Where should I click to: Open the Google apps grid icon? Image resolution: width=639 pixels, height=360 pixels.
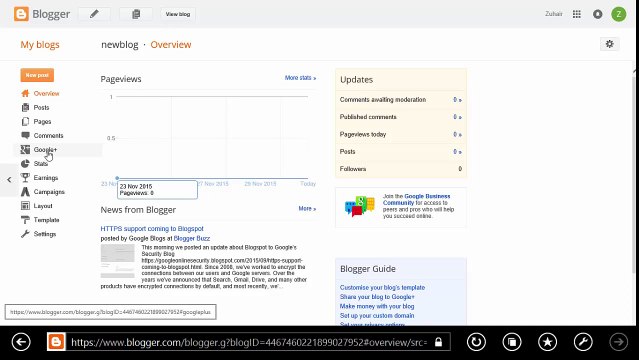[577, 14]
